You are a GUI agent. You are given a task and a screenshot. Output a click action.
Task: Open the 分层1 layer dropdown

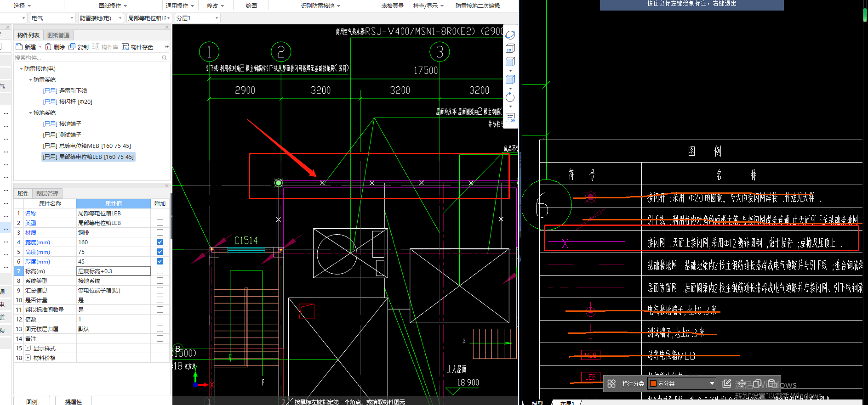197,18
